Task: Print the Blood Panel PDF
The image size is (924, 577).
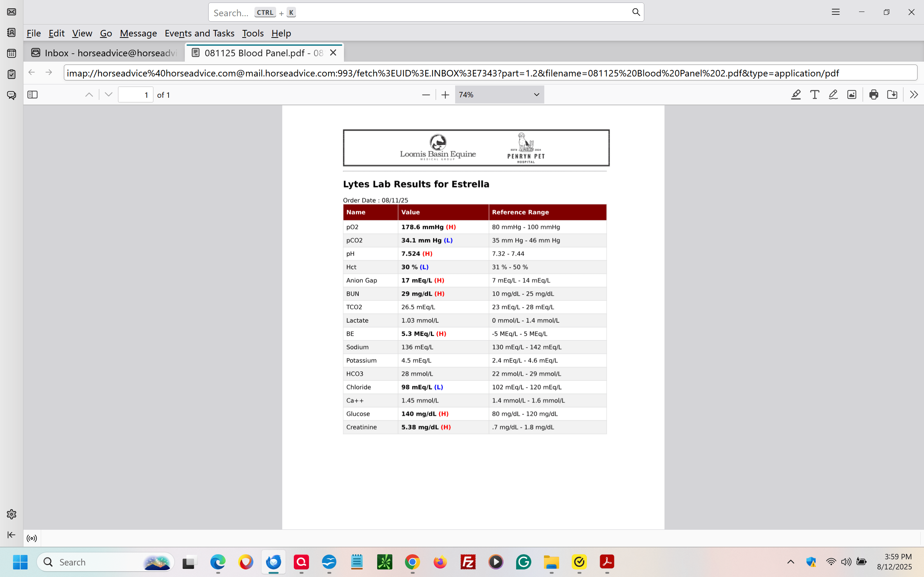Action: click(873, 94)
